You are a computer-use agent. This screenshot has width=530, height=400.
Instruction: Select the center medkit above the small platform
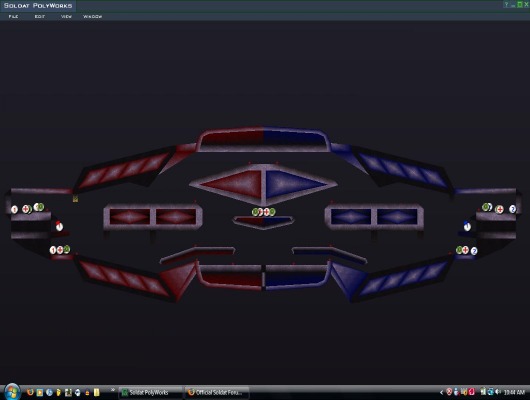click(x=266, y=212)
